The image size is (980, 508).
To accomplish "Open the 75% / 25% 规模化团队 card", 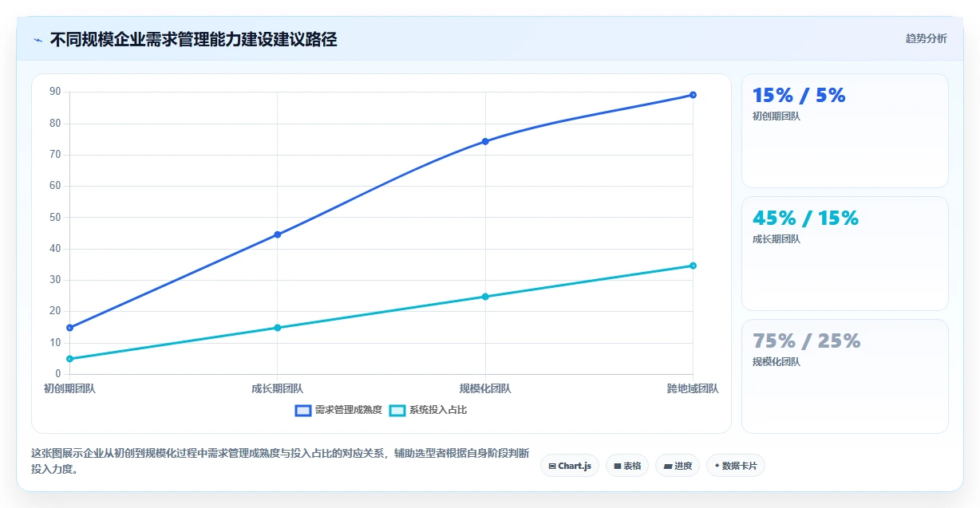I will [x=844, y=376].
